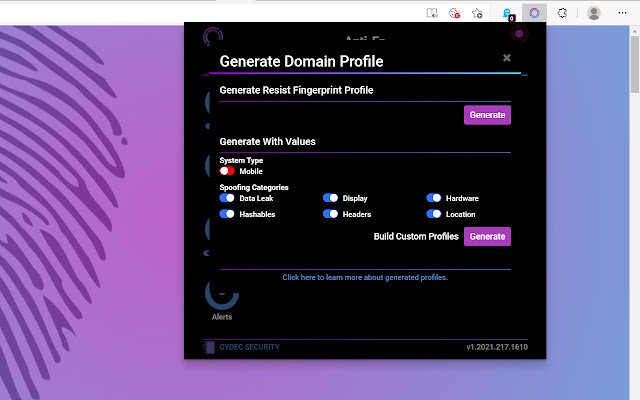The width and height of the screenshot is (640, 400).
Task: Click the Alerts gauge icon
Action: click(x=221, y=295)
